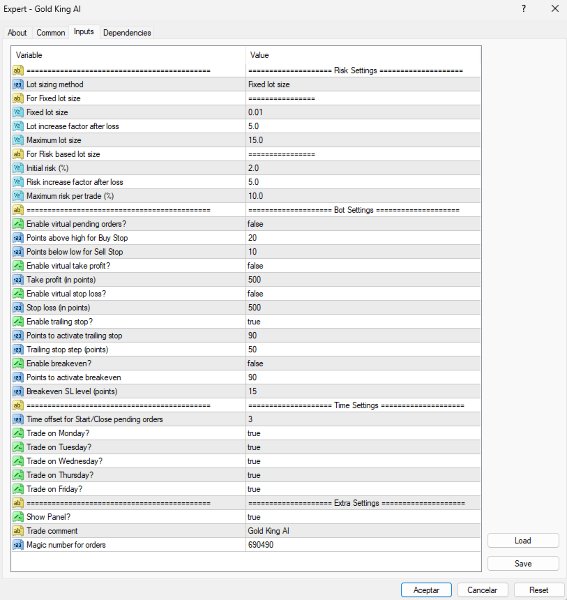Viewport: 567px width, 600px height.
Task: Open the Lot sizing method value dropdown
Action: pos(363,84)
